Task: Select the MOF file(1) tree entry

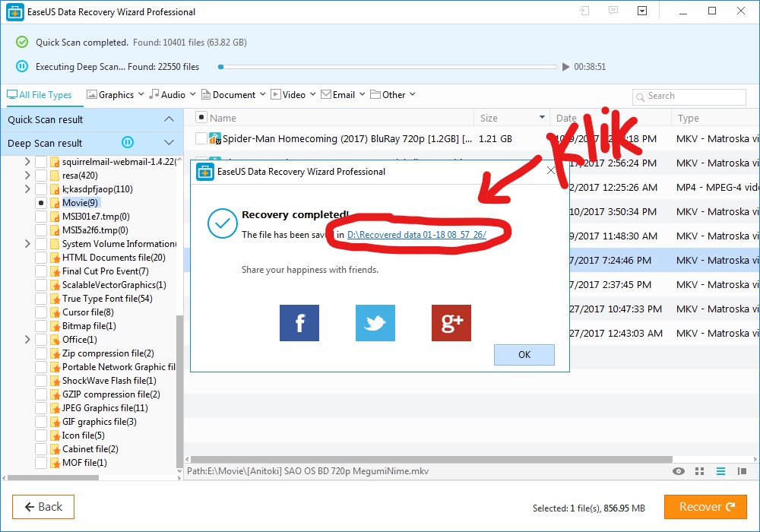Action: [84, 463]
